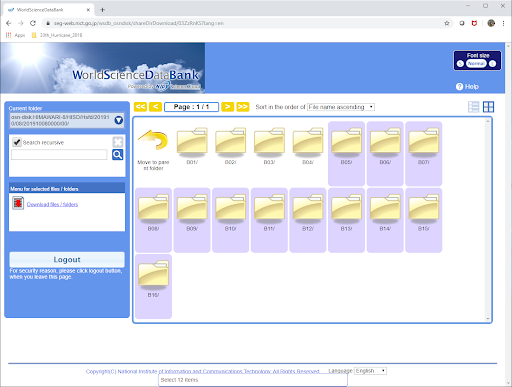Image resolution: width=512 pixels, height=387 pixels.
Task: Click the red download icon
Action: coord(18,203)
